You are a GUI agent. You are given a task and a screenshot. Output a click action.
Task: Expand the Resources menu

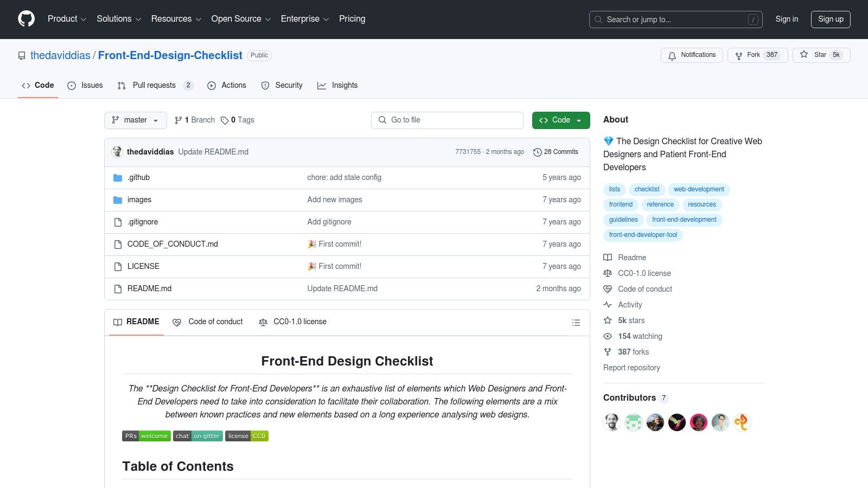pyautogui.click(x=176, y=19)
